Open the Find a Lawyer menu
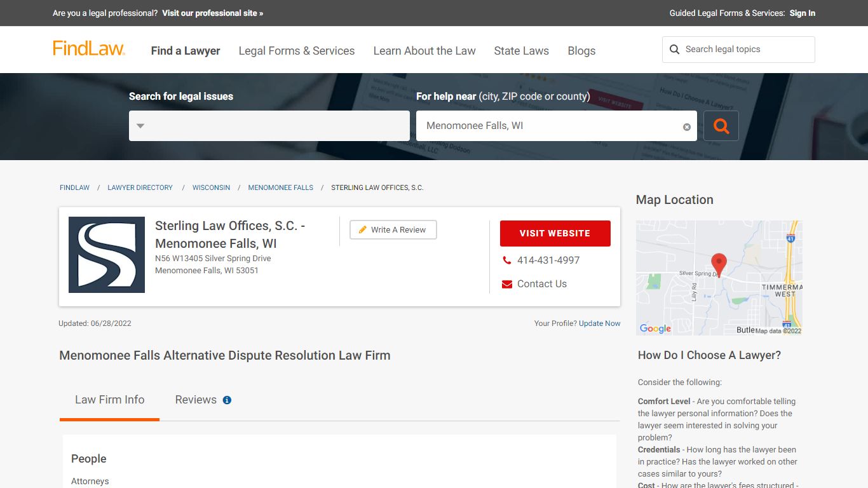Image resolution: width=868 pixels, height=488 pixels. 186,51
